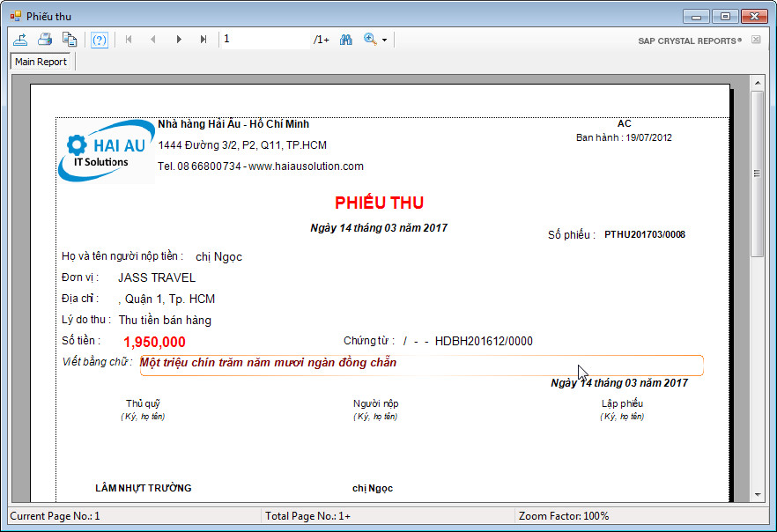Select the voucher number PTHU201703/0008

coord(645,234)
